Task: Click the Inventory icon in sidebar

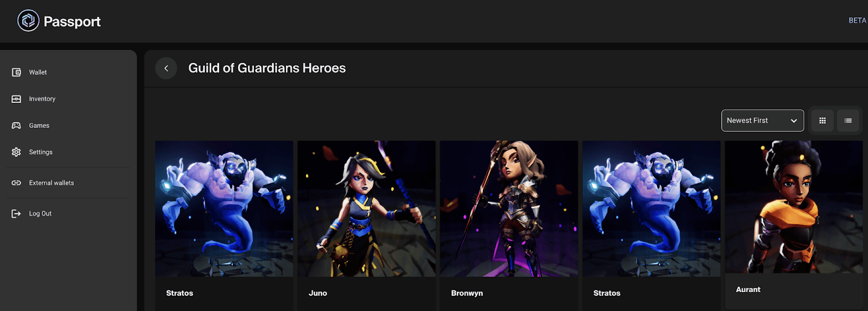Action: coord(16,99)
